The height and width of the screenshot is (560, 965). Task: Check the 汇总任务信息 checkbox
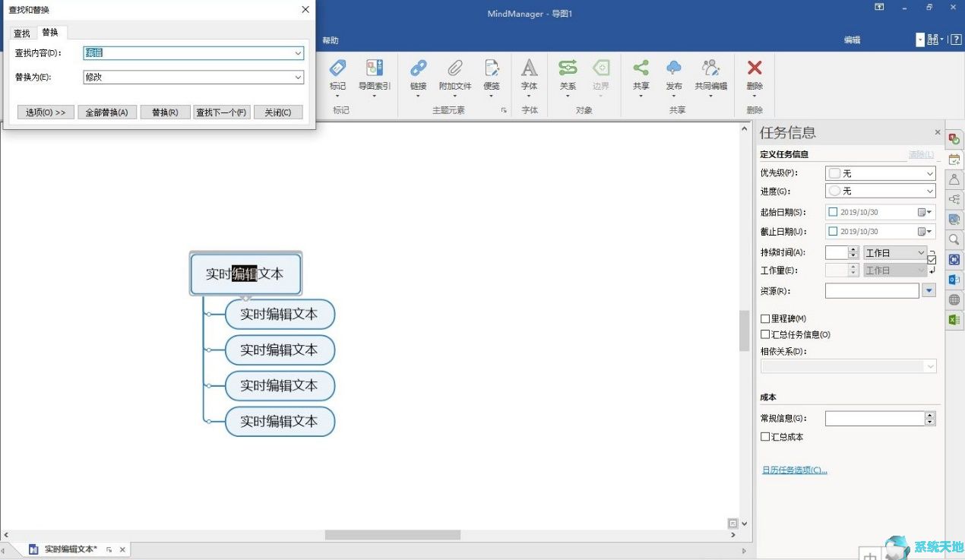(765, 334)
